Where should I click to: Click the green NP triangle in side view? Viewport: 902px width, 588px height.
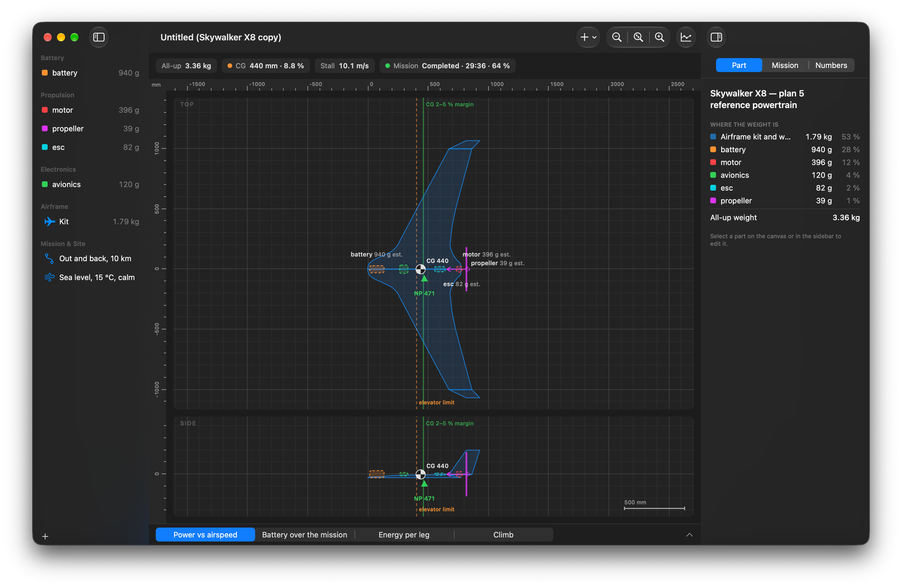tap(424, 484)
